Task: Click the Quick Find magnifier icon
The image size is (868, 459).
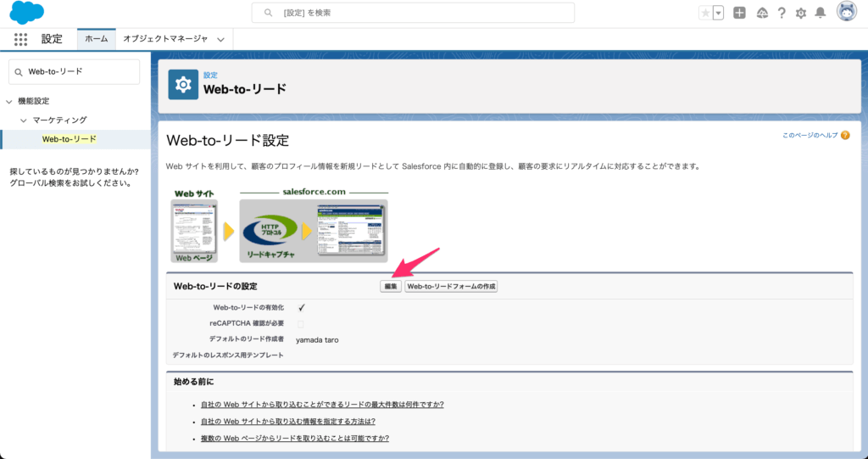Action: coord(19,72)
